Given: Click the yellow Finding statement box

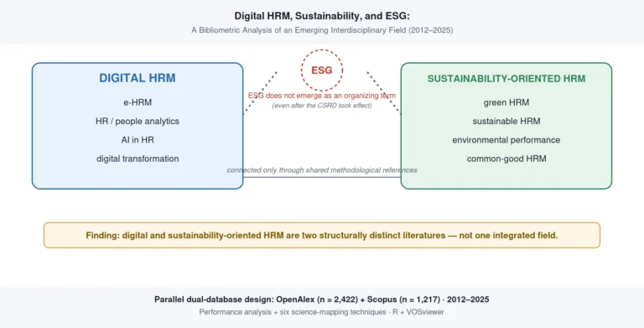Looking at the screenshot, I should 322,235.
